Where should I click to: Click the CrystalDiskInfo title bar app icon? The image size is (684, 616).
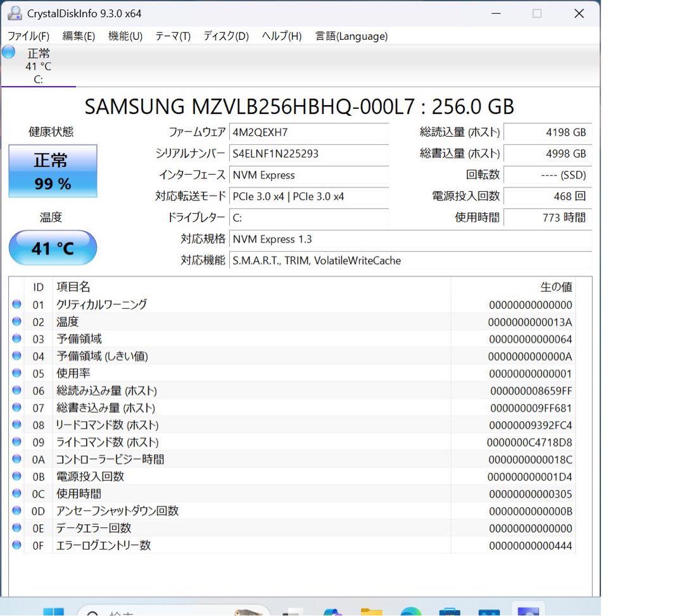click(x=14, y=13)
